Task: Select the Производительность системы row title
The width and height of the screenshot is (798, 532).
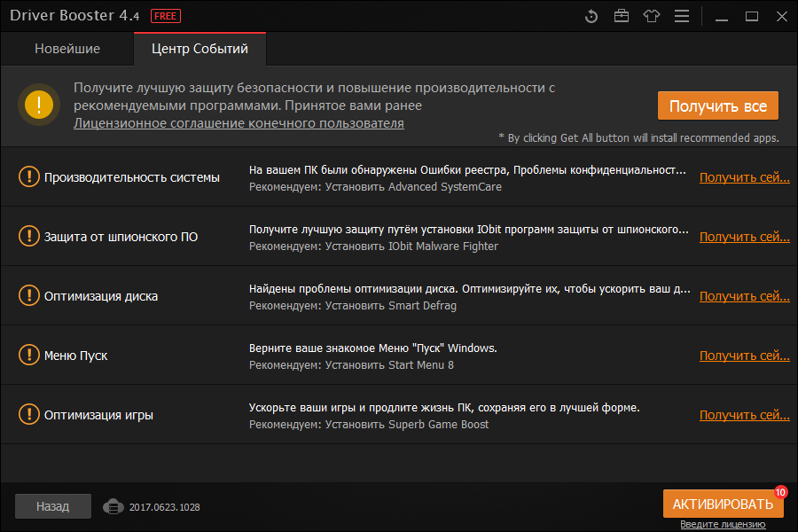Action: (x=132, y=177)
